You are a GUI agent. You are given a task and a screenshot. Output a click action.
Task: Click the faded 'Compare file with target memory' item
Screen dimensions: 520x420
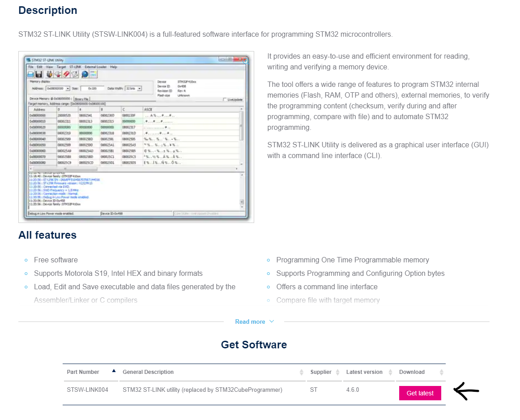point(328,300)
